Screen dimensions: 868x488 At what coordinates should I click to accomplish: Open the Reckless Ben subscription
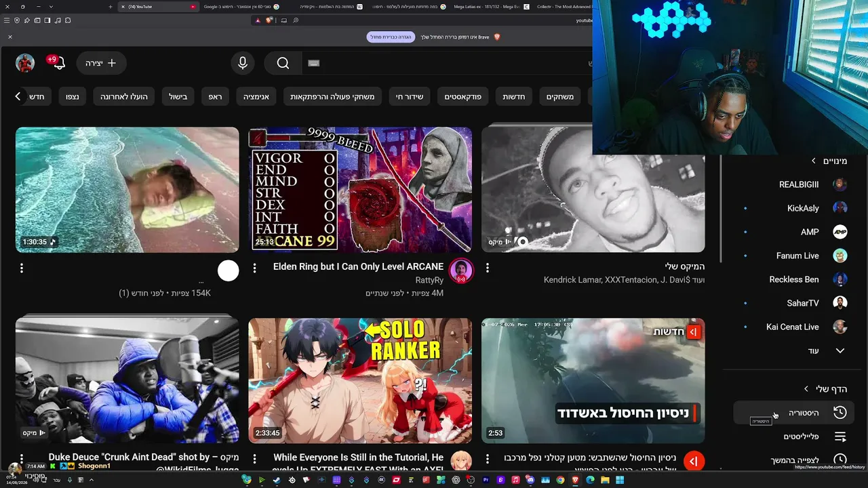click(793, 279)
